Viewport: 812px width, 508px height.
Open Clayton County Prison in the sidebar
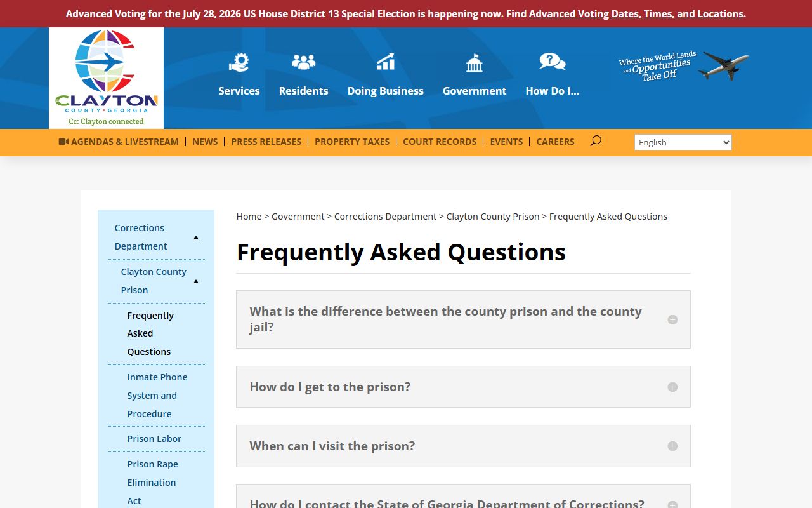point(154,281)
